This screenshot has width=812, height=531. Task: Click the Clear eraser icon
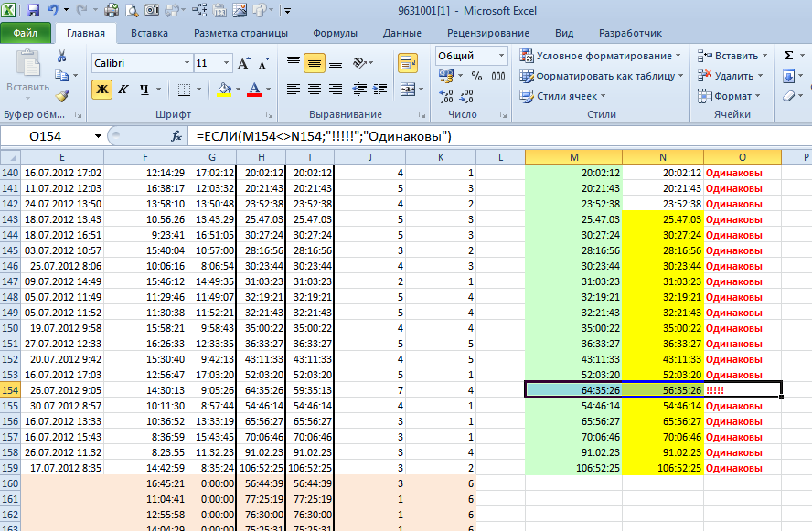(x=789, y=96)
